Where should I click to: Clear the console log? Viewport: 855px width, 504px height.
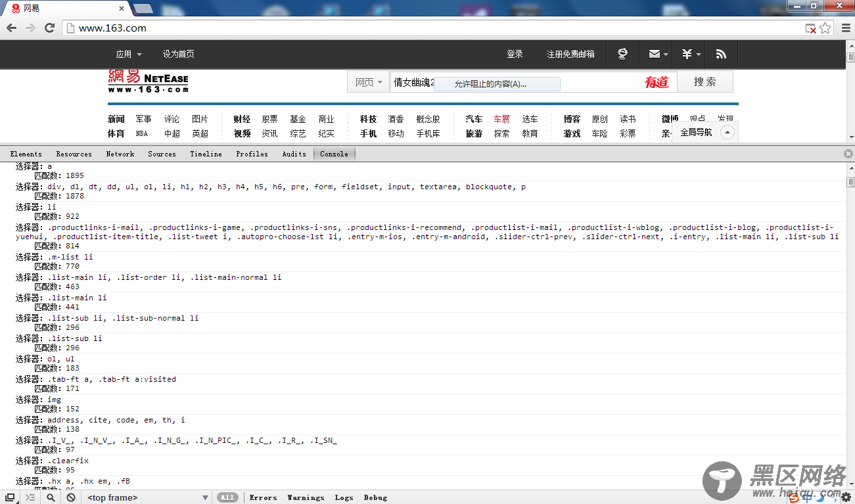71,497
